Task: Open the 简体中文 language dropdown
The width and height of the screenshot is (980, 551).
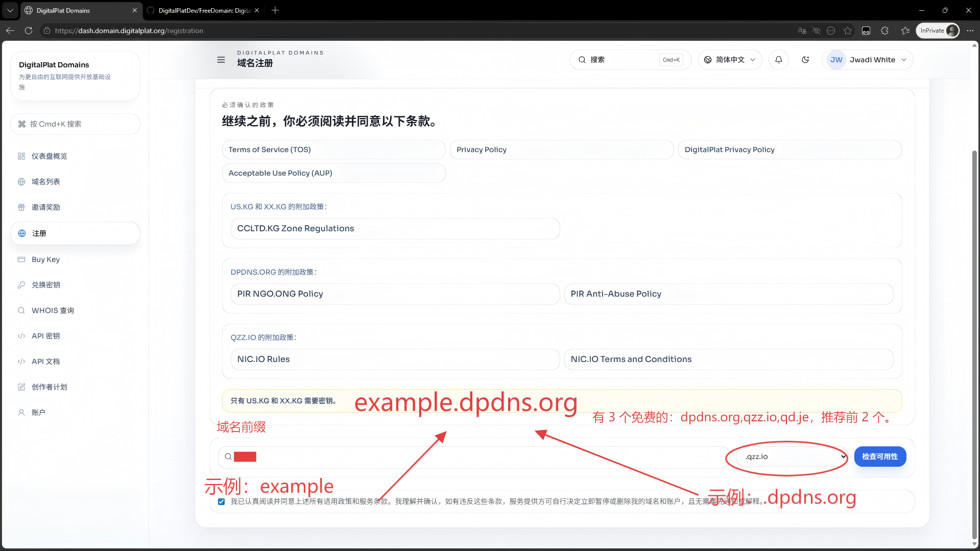Action: 730,60
